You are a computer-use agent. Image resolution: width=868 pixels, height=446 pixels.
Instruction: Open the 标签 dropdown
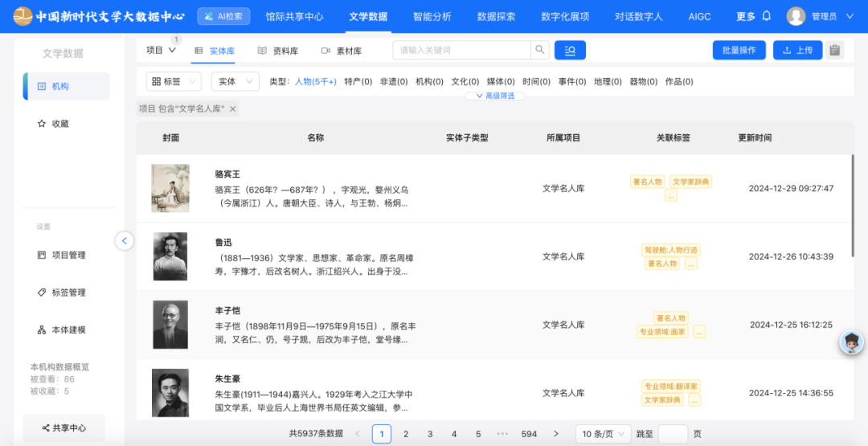click(x=174, y=81)
